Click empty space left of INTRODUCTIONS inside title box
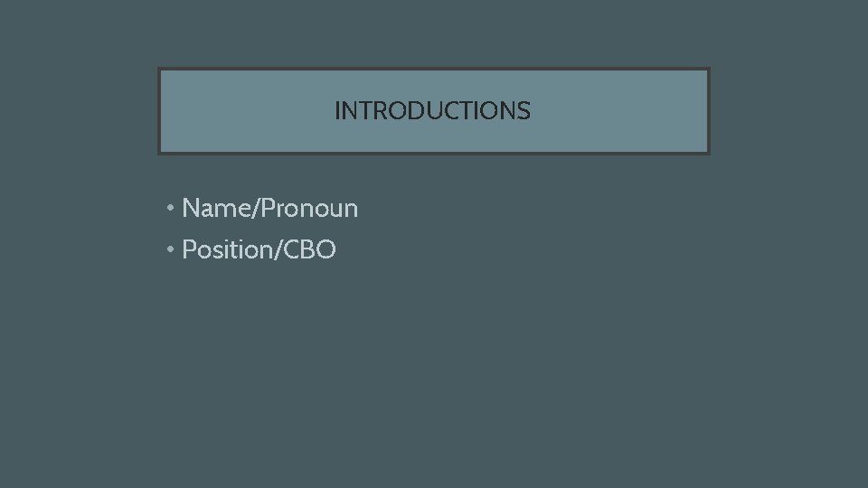Screen dimensions: 868x488 246,110
